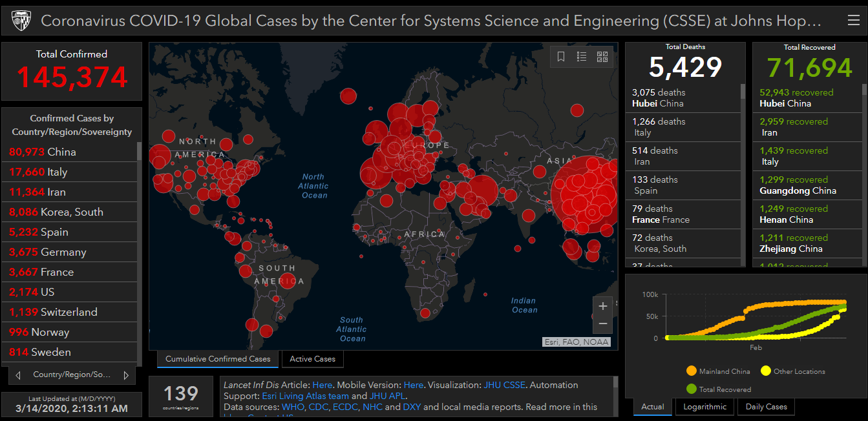
Task: Open the map bookmarks icon
Action: tap(561, 57)
